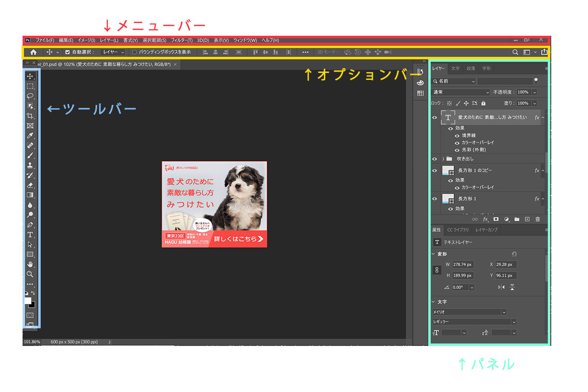Open the 塗り fill percentage dropdown
The width and height of the screenshot is (588, 392).
tap(534, 103)
